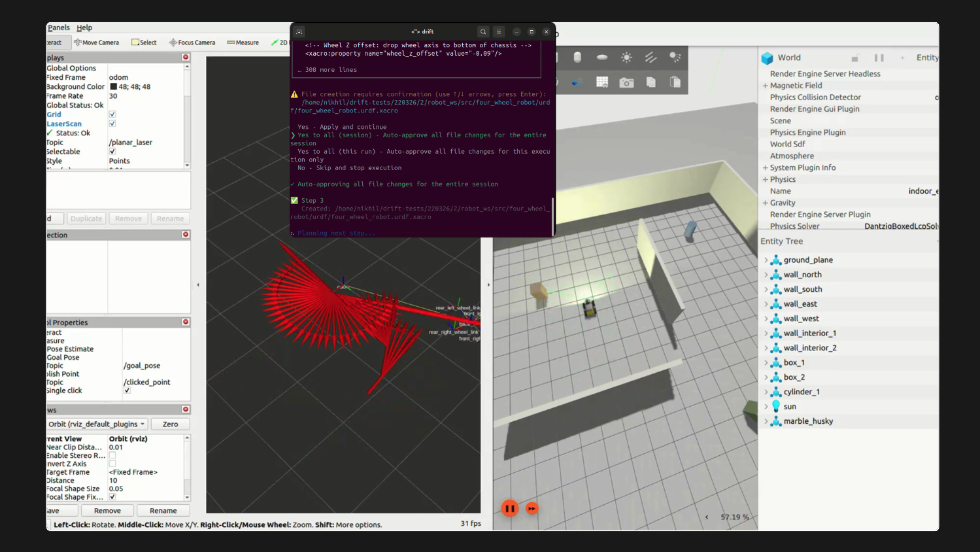Click the Zero view button
The height and width of the screenshot is (552, 980).
click(x=171, y=424)
